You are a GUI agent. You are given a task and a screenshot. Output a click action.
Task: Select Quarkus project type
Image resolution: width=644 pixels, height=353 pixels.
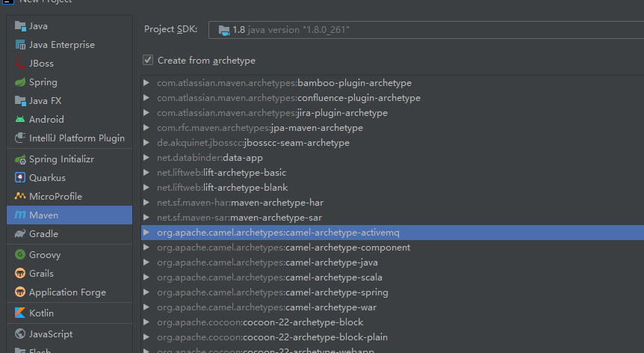tap(69, 177)
